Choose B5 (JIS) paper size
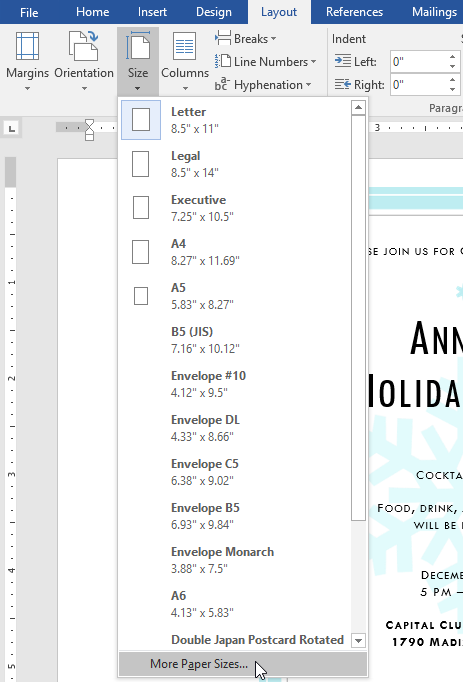This screenshot has width=463, height=682. [x=235, y=340]
